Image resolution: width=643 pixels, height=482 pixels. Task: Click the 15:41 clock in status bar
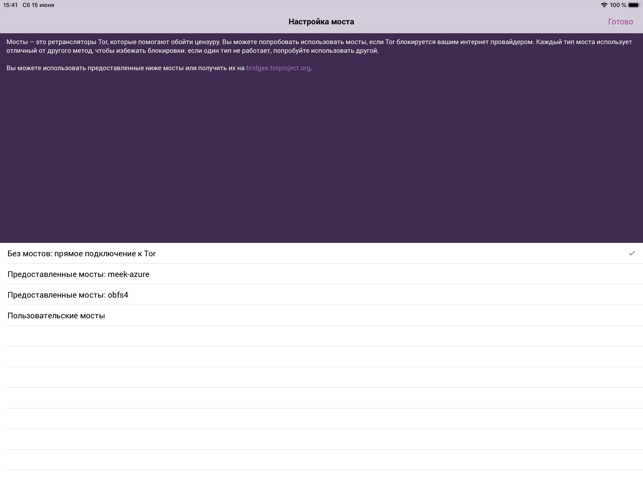click(10, 5)
